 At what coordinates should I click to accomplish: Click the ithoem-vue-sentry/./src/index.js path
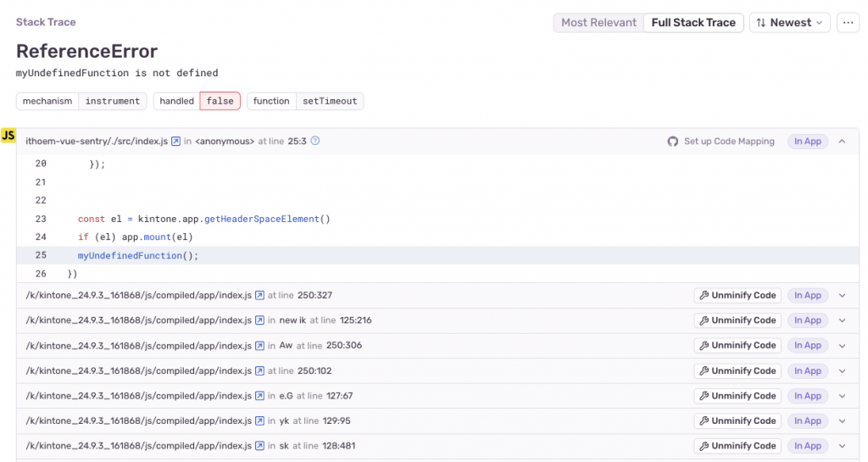pos(97,141)
